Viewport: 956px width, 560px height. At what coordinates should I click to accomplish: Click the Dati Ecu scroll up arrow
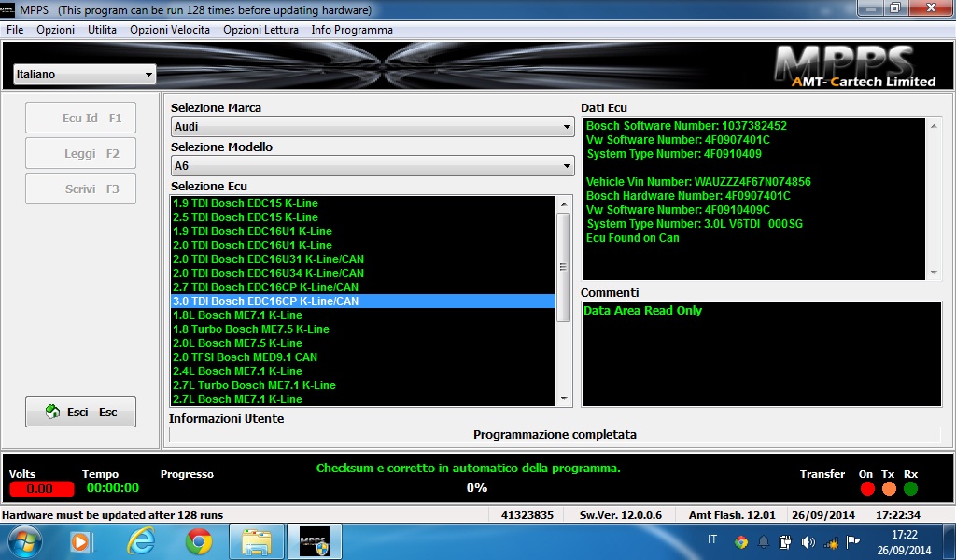(934, 126)
